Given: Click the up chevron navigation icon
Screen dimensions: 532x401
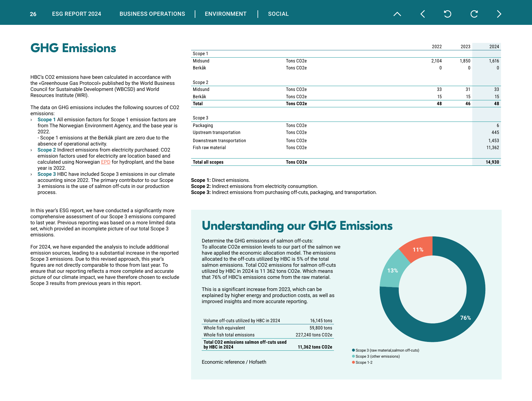Looking at the screenshot, I should (397, 14).
